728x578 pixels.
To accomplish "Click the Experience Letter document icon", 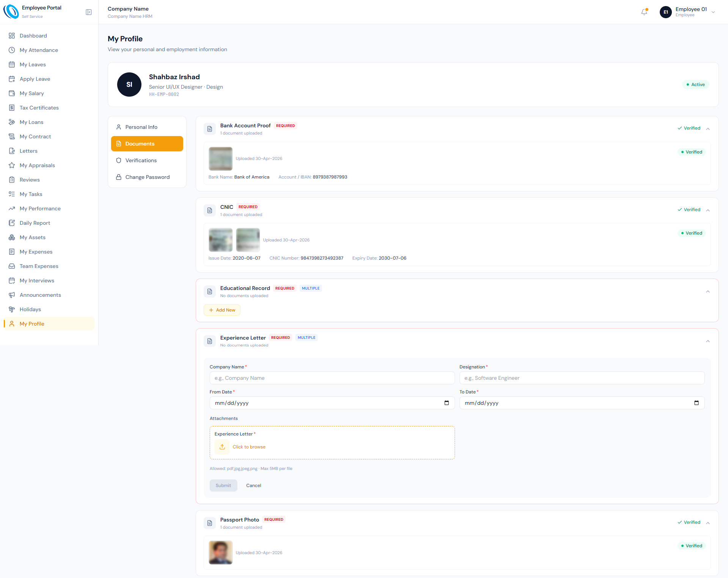I will (210, 341).
